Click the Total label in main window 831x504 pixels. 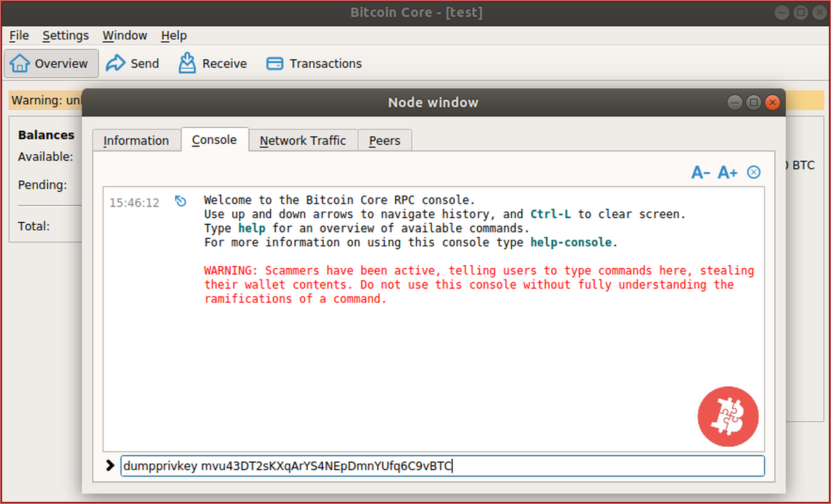34,226
